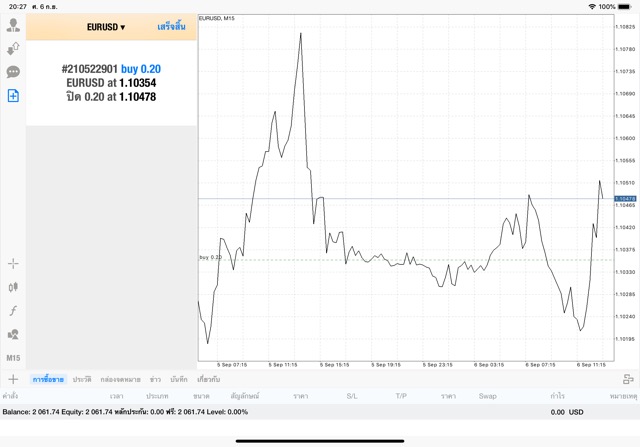Open the chat messages icon
This screenshot has height=447, width=640.
pyautogui.click(x=13, y=72)
